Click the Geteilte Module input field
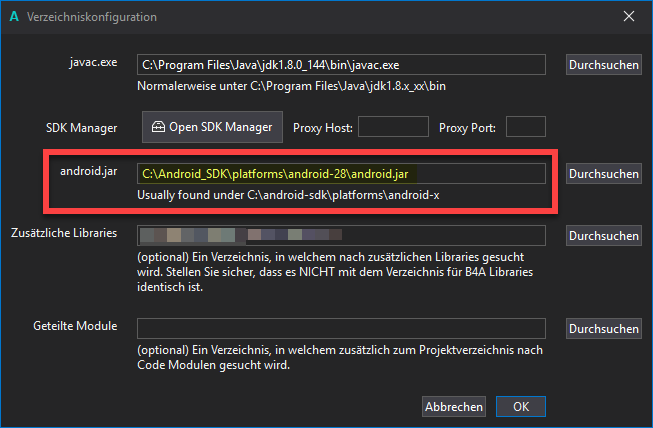Screen dimensions: 653x428 340,328
